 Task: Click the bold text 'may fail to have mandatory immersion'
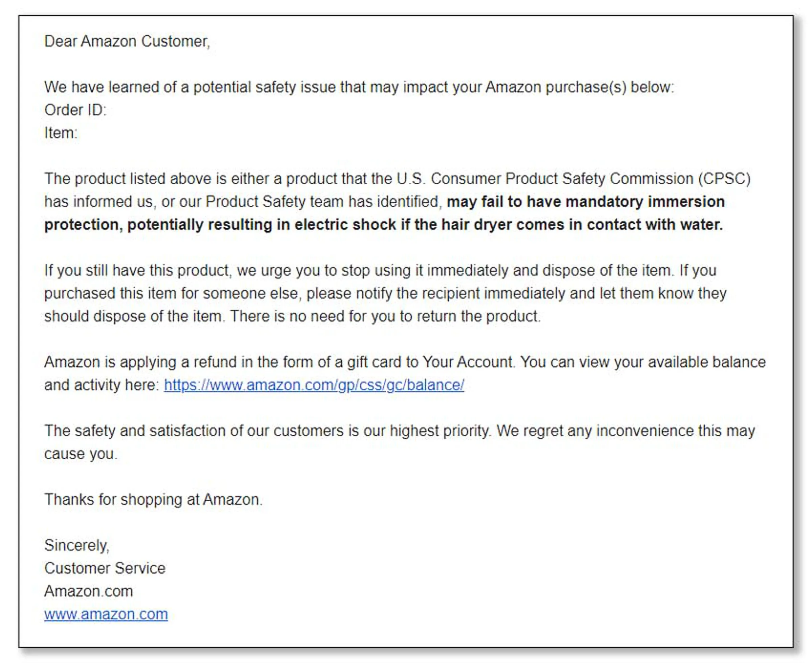coord(586,202)
